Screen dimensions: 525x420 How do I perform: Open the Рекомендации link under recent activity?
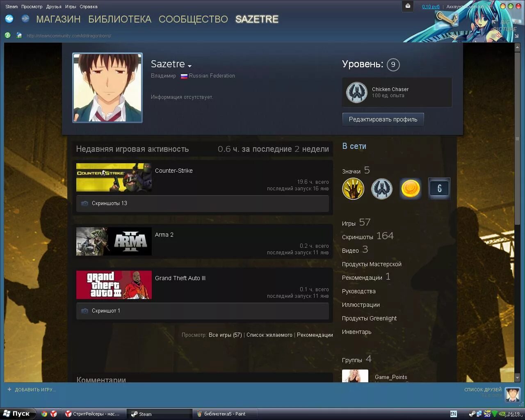pyautogui.click(x=315, y=335)
